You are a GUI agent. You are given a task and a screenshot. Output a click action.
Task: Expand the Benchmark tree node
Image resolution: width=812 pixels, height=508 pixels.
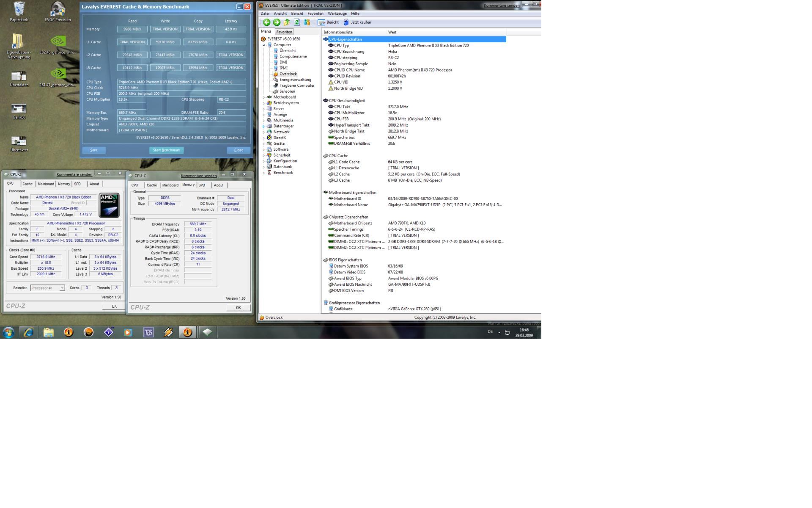(263, 173)
